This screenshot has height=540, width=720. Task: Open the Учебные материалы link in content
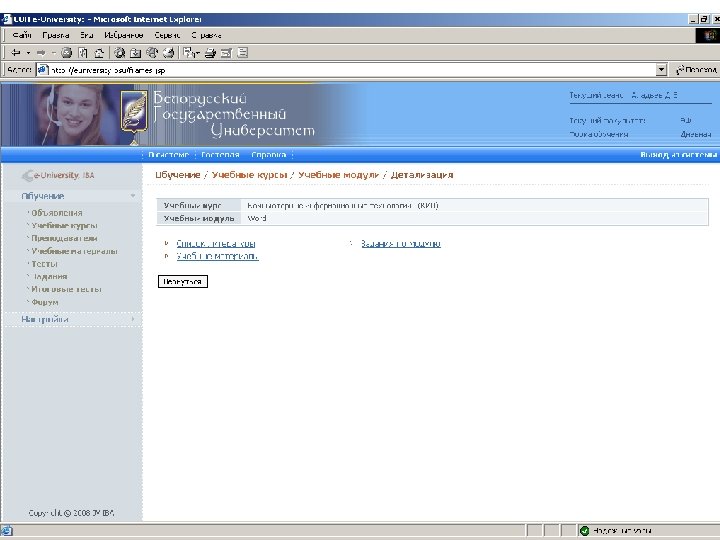pos(218,256)
